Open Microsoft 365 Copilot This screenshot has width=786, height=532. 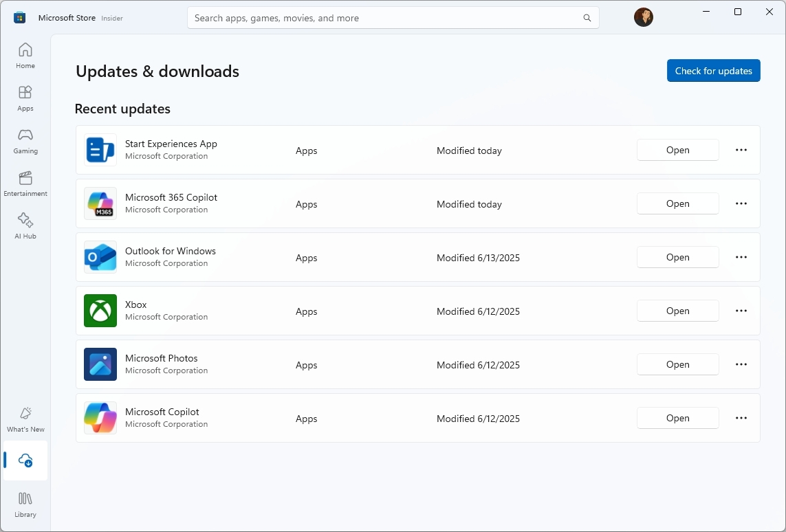(677, 203)
